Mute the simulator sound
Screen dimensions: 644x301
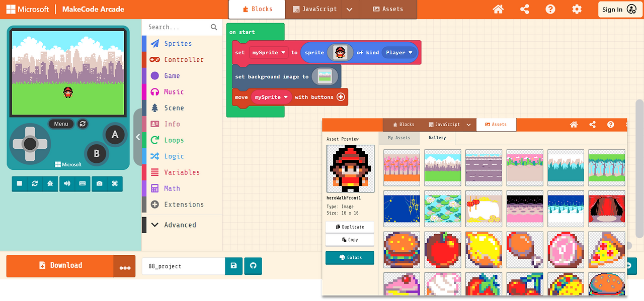(67, 184)
